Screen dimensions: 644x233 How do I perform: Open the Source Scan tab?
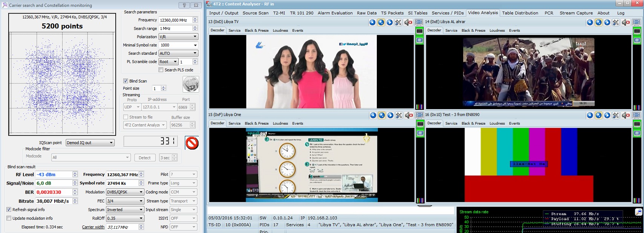coord(255,13)
